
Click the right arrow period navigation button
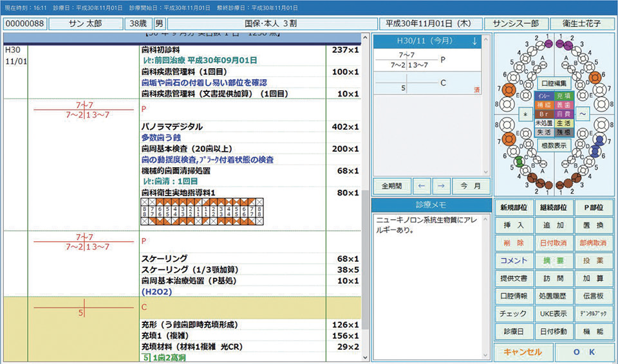pyautogui.click(x=440, y=186)
